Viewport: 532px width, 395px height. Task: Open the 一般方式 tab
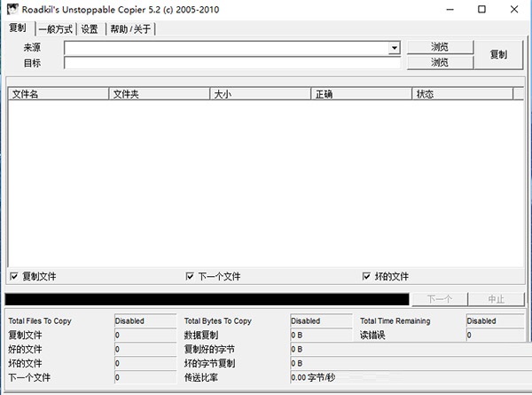(x=56, y=28)
